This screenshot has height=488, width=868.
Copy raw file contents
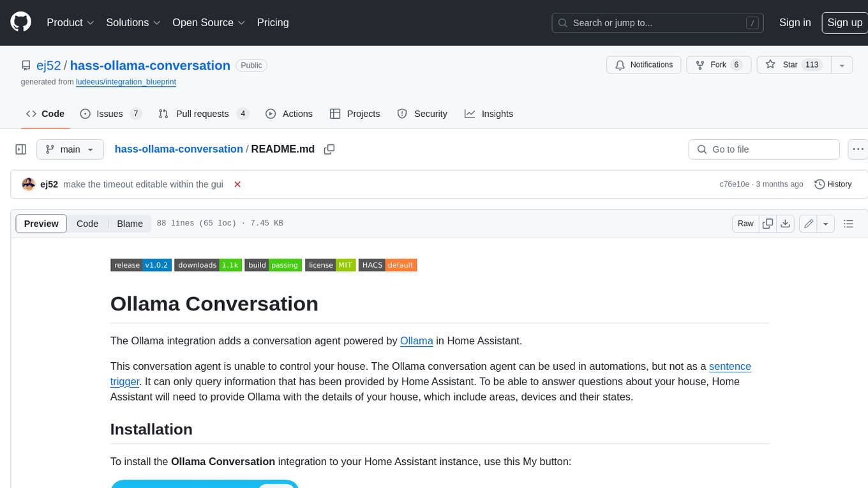tap(768, 224)
